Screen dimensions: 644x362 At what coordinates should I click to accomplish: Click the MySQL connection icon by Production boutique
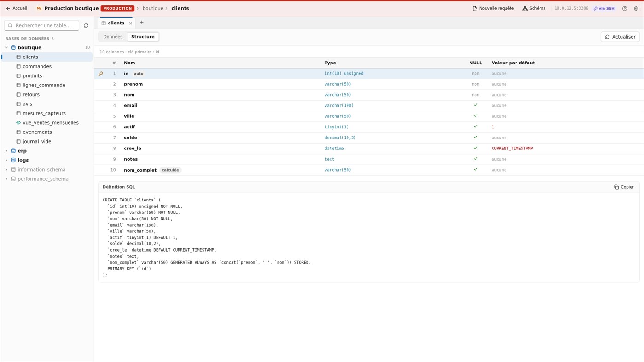click(x=39, y=9)
